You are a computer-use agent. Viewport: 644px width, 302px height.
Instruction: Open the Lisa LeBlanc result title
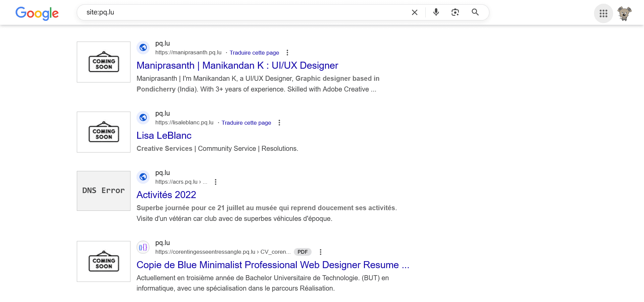coord(164,135)
